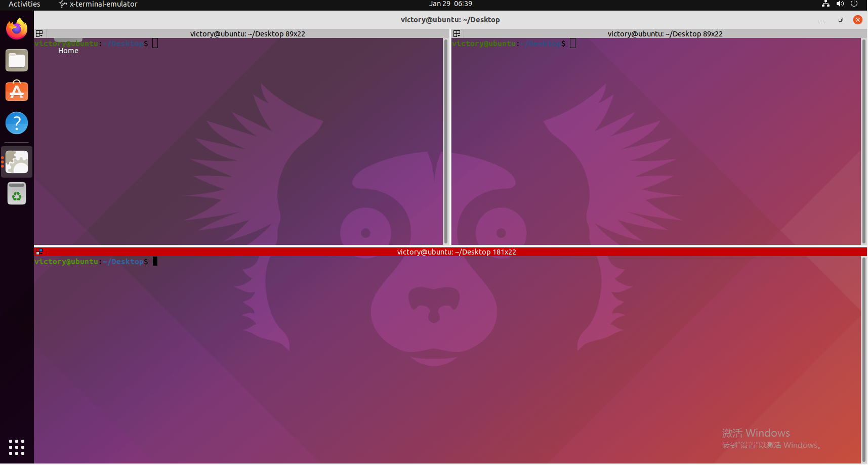Minimize the terminal window
The height and width of the screenshot is (465, 868).
pyautogui.click(x=823, y=20)
